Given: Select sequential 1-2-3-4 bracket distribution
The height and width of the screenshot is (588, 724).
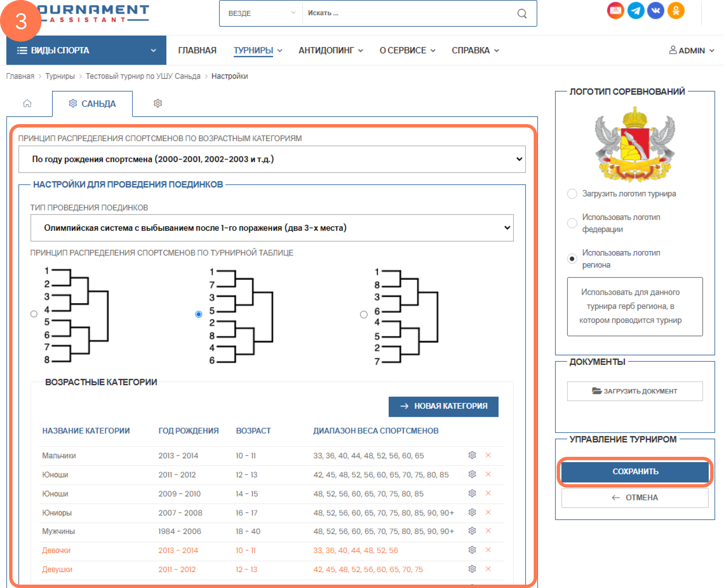Looking at the screenshot, I should (34, 314).
